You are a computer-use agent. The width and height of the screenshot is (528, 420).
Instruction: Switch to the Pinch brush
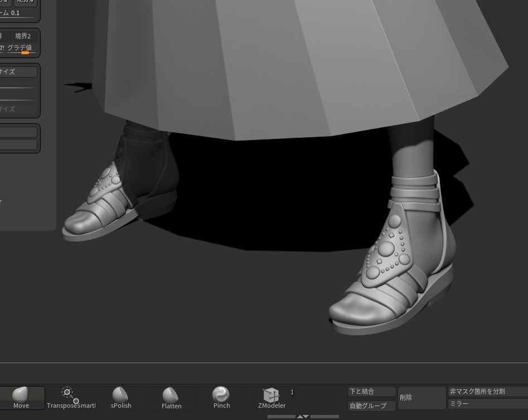click(x=221, y=398)
